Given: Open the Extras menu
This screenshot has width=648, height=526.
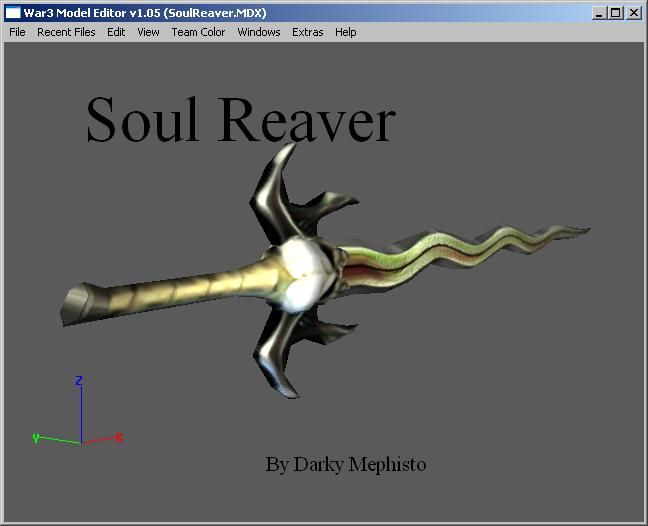Looking at the screenshot, I should pos(307,32).
